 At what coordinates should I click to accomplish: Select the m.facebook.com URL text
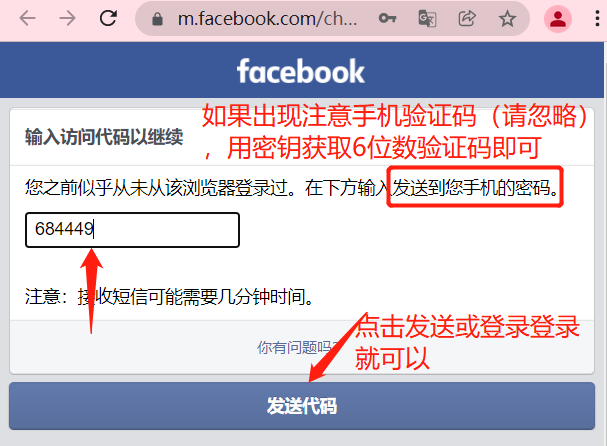pos(267,19)
